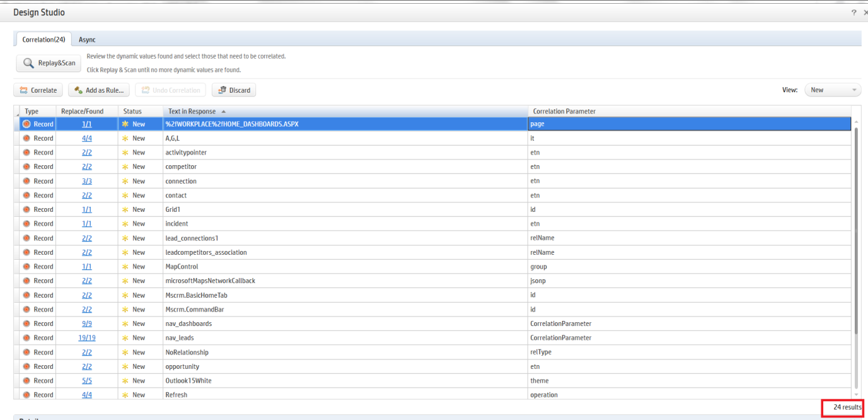
Task: Select the leadcompetitors_association text cell
Action: coord(345,252)
